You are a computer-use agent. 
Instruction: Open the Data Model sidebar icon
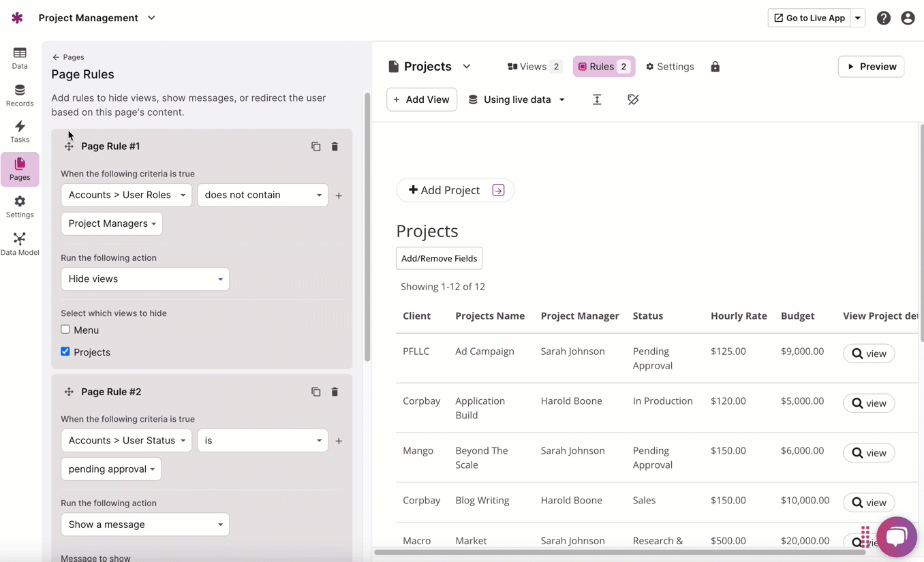[20, 244]
